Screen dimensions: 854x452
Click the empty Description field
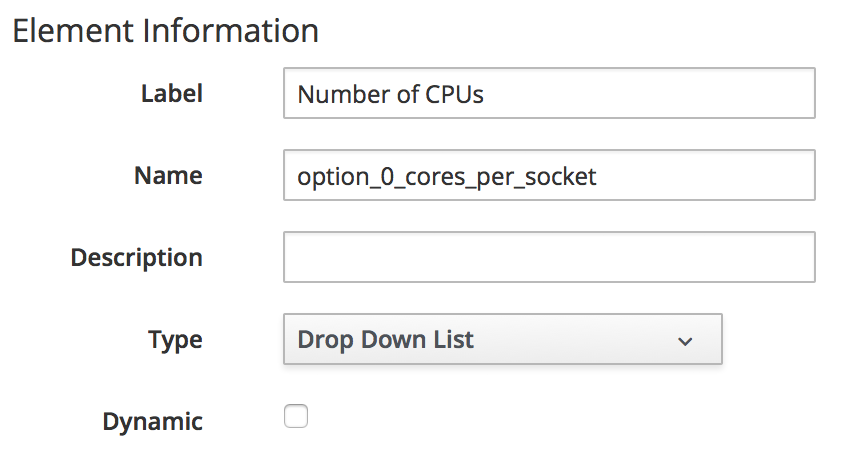tap(549, 257)
